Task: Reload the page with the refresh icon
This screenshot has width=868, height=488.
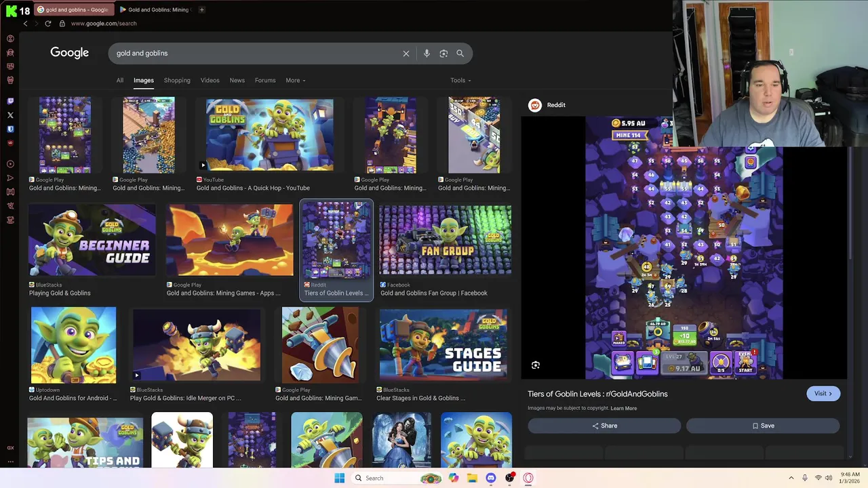Action: 47,23
